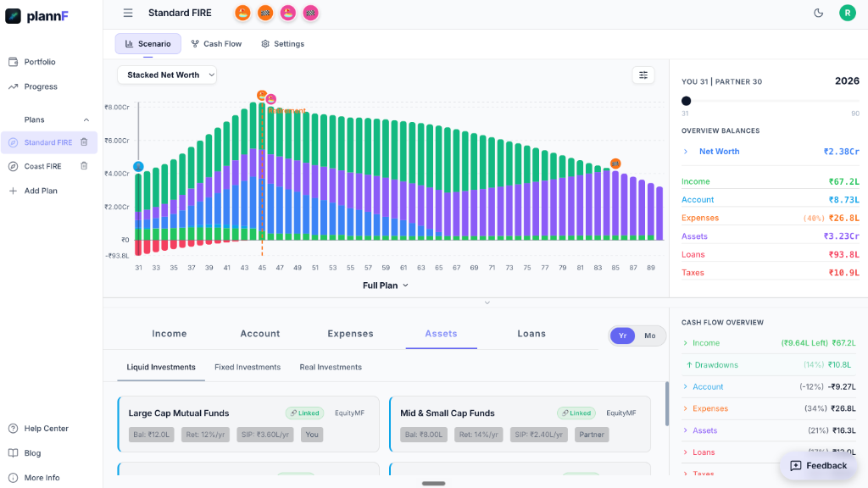Click the pink beach-island milestone icon
Viewport: 868px width, 488px height.
[x=288, y=13]
